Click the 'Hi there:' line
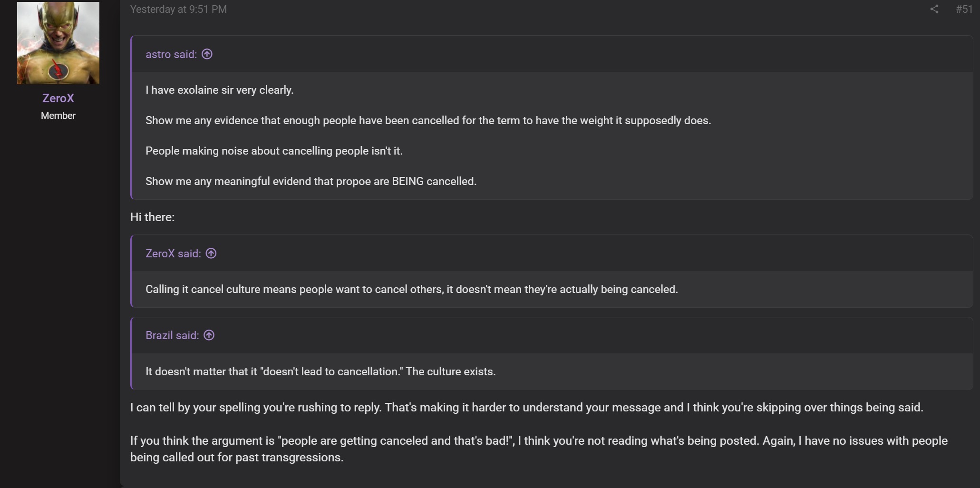980x488 pixels. (x=152, y=217)
